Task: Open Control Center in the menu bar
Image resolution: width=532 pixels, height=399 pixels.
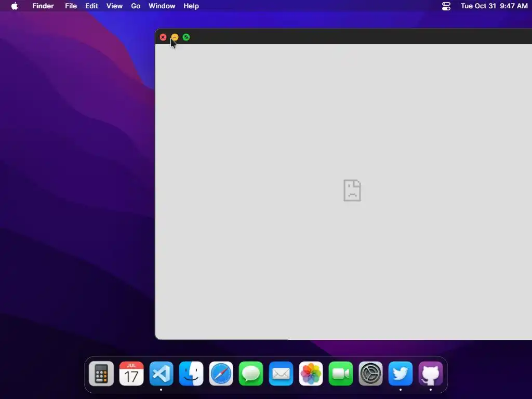Action: (x=446, y=6)
